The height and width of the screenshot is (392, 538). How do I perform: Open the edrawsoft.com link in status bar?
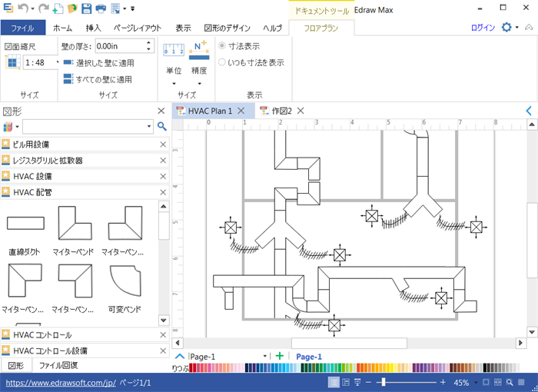coord(60,382)
